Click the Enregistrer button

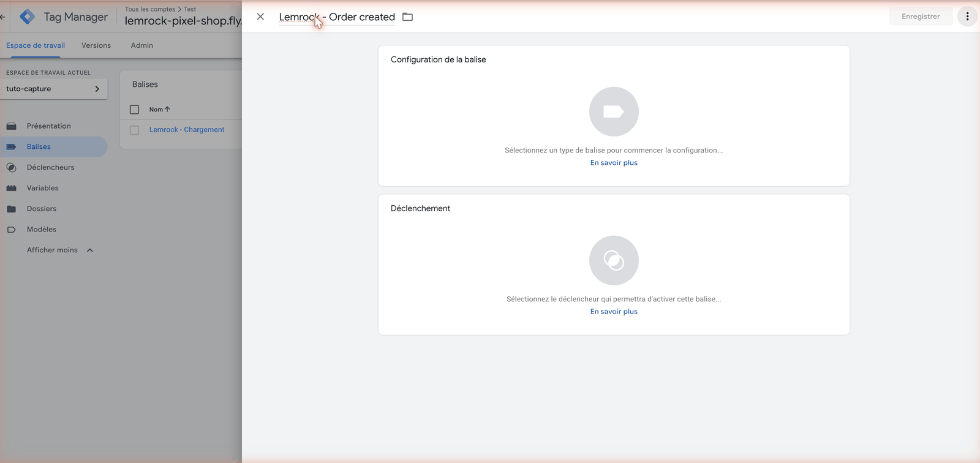921,17
